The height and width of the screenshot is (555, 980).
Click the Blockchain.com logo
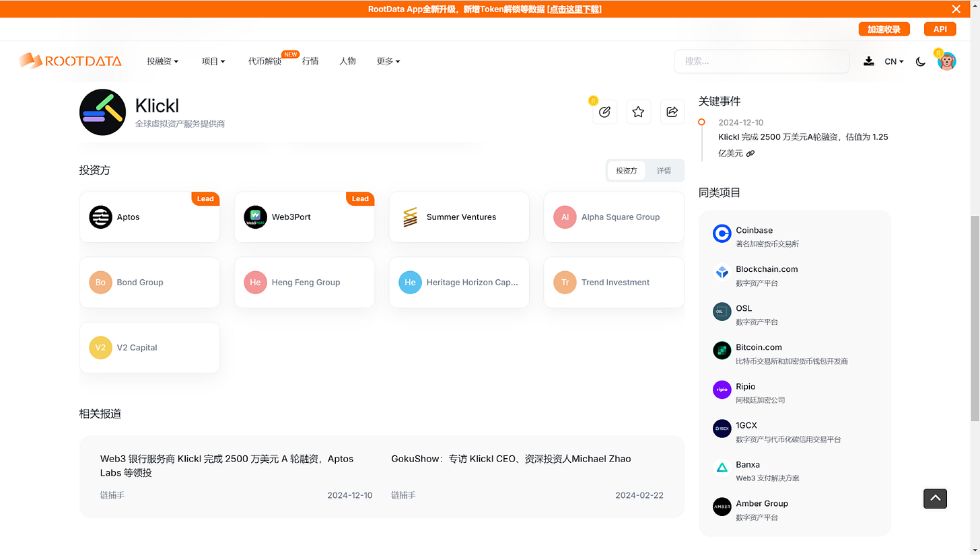(722, 272)
